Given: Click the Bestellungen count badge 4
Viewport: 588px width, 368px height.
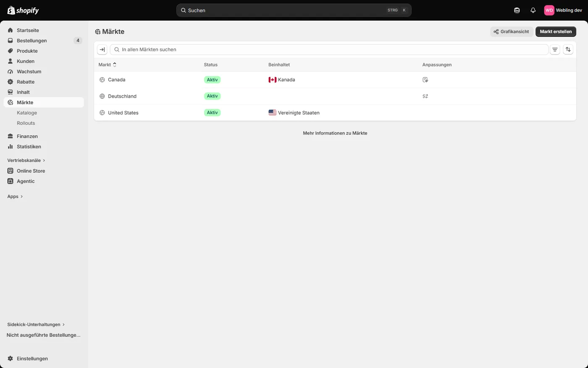Looking at the screenshot, I should click(x=78, y=40).
